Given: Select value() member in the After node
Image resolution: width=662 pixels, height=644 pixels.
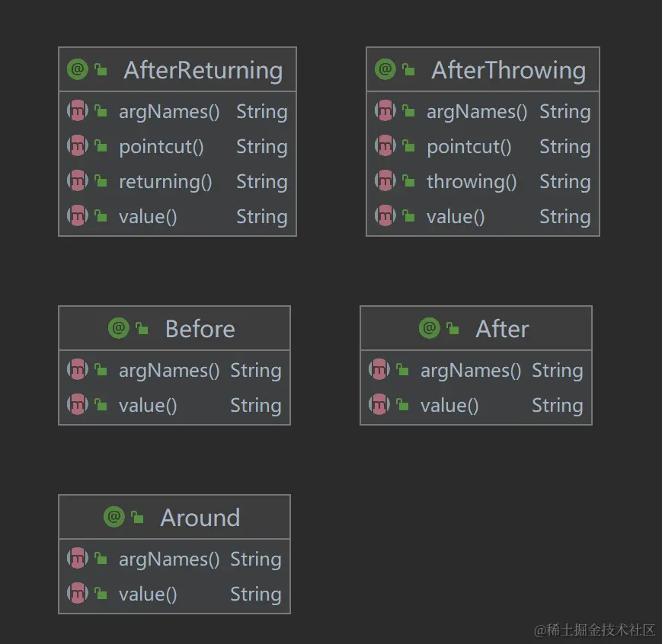Looking at the screenshot, I should click(x=449, y=406).
